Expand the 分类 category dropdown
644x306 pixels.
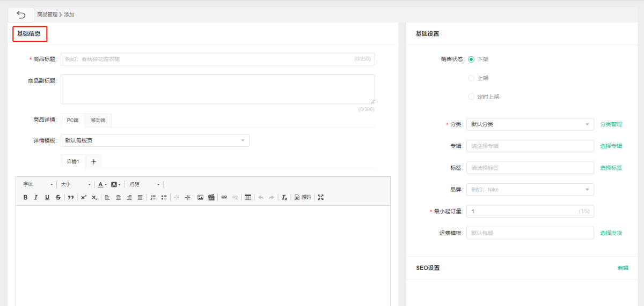[x=530, y=124]
